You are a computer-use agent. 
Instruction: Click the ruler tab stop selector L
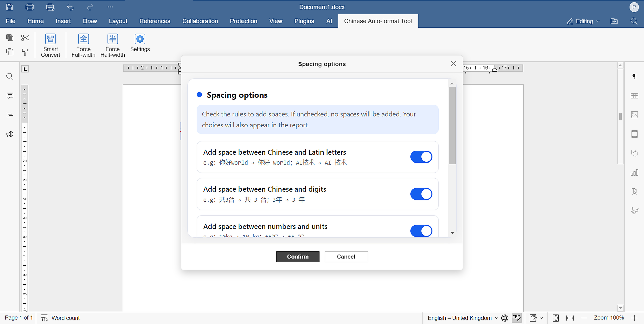click(x=25, y=69)
